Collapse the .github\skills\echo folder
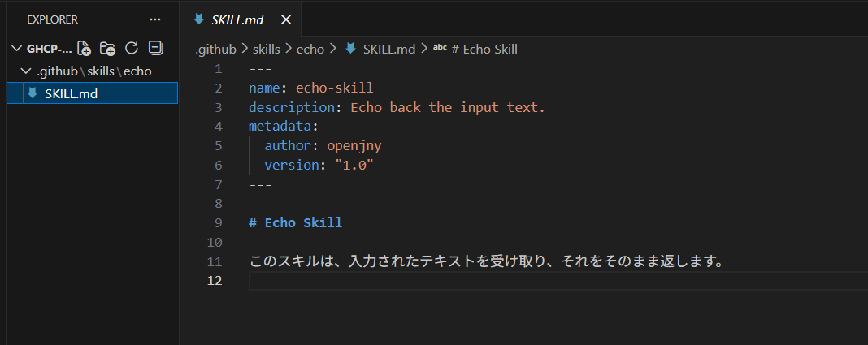 tap(26, 71)
